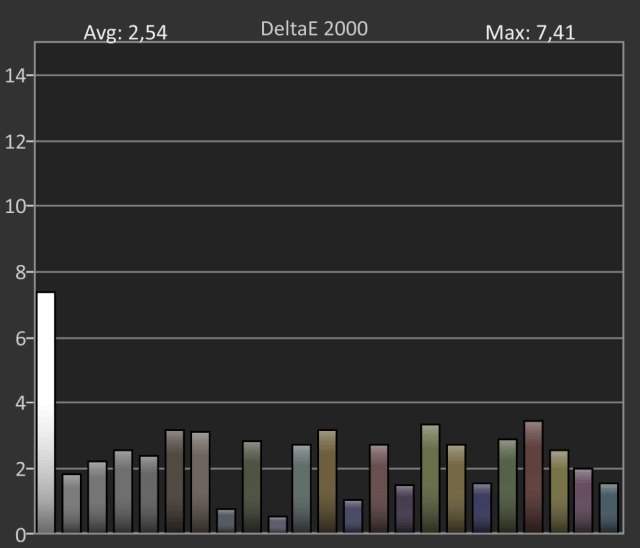The height and width of the screenshot is (548, 640).
Task: Click the tall white bar
Action: [46, 412]
